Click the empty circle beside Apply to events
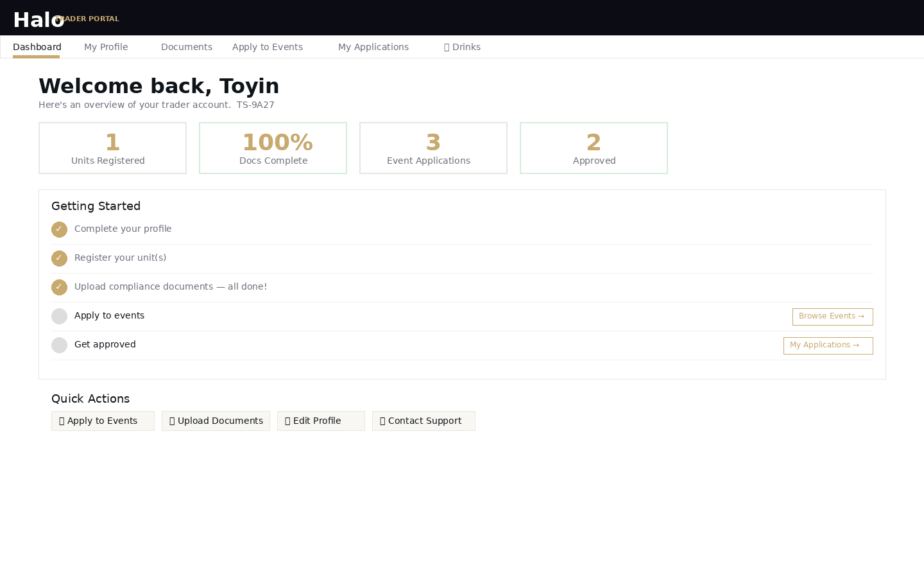 tap(59, 316)
